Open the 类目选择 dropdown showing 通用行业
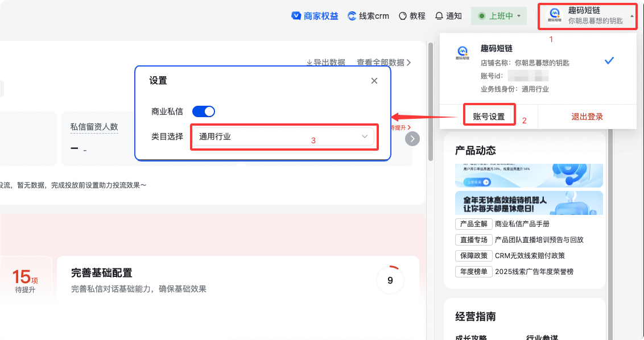This screenshot has height=340, width=644. pyautogui.click(x=283, y=137)
